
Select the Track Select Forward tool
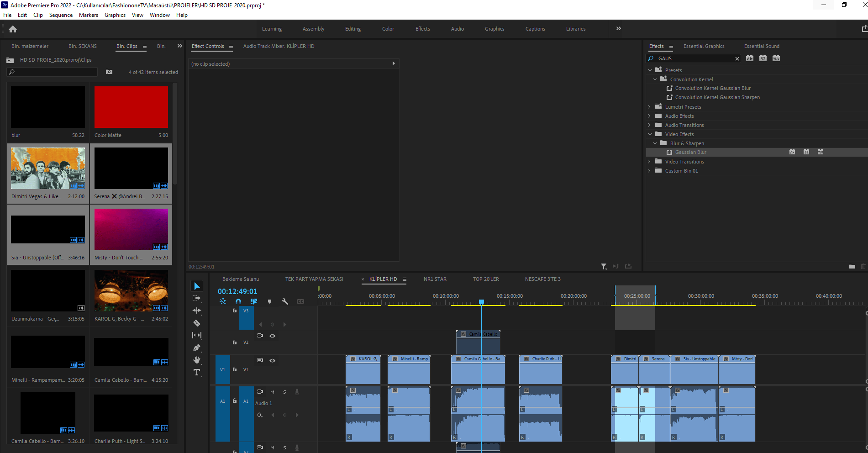pyautogui.click(x=197, y=298)
